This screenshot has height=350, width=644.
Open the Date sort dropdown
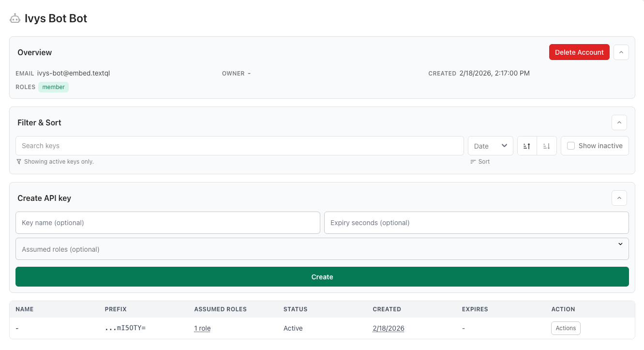click(491, 146)
